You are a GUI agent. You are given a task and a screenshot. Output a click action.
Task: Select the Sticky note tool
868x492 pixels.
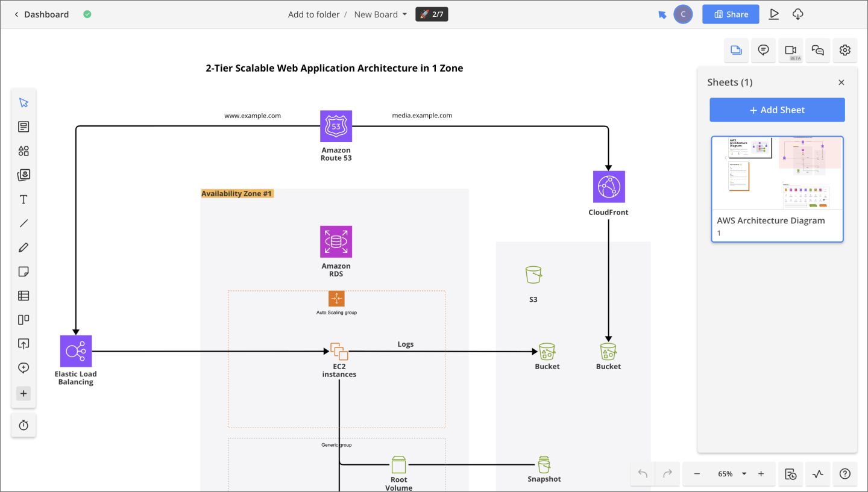pyautogui.click(x=24, y=272)
